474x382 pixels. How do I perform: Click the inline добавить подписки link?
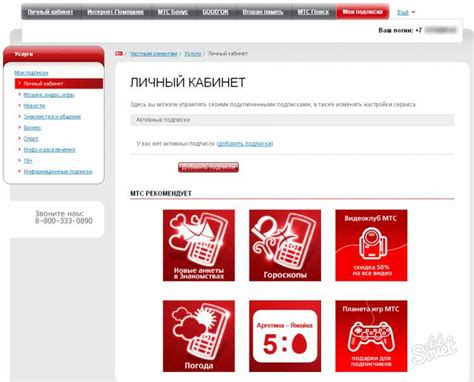point(245,144)
